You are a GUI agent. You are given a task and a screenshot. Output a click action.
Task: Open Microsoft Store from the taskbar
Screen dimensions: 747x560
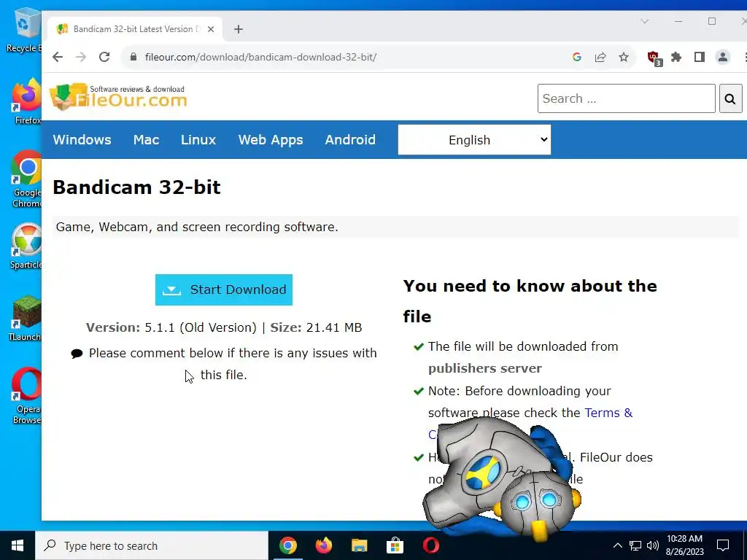(395, 545)
